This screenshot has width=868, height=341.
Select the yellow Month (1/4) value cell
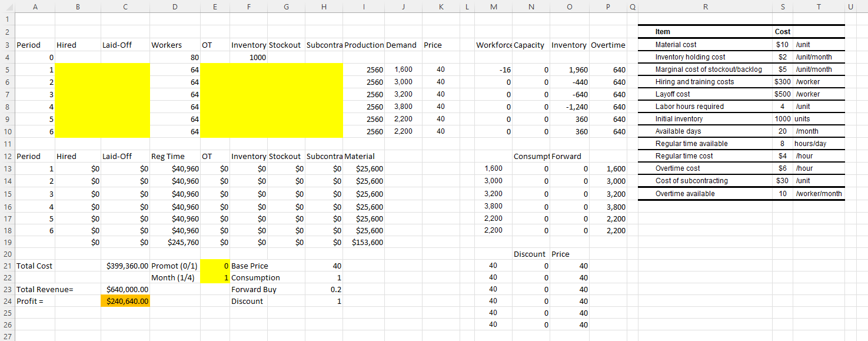pos(215,277)
